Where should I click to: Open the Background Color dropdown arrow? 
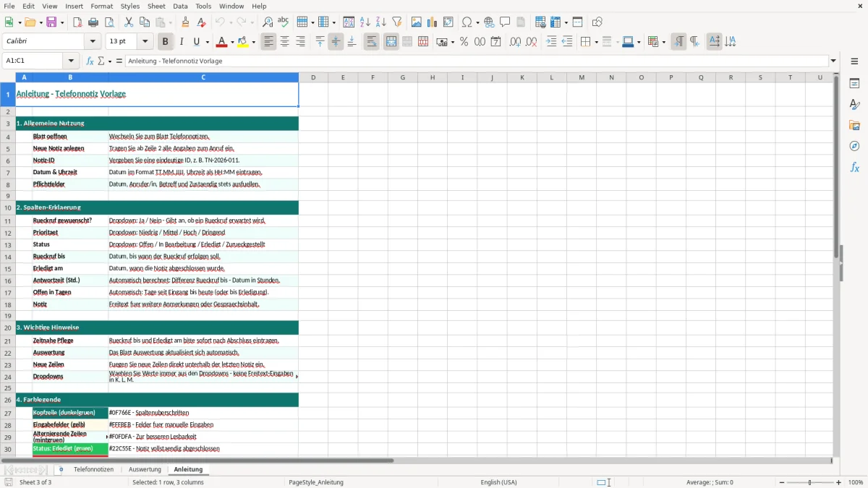tap(253, 42)
